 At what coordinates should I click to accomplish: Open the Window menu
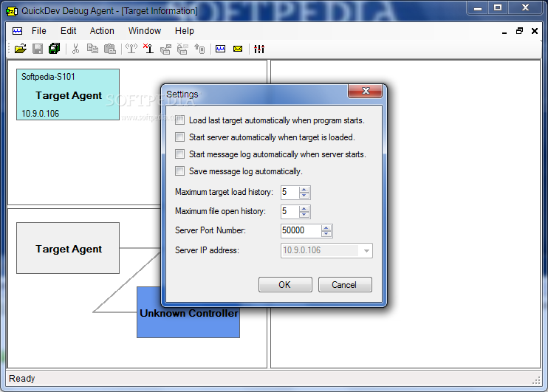coord(144,31)
